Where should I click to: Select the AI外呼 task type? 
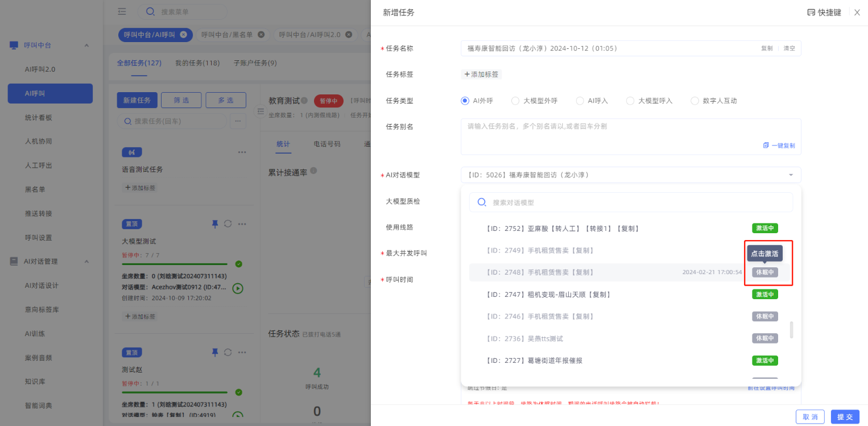pos(465,101)
